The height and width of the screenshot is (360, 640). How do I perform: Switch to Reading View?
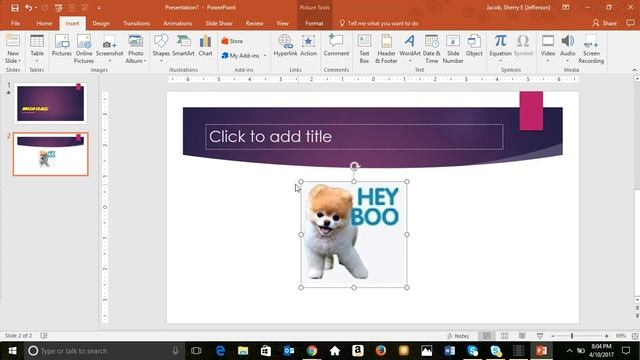pos(522,336)
